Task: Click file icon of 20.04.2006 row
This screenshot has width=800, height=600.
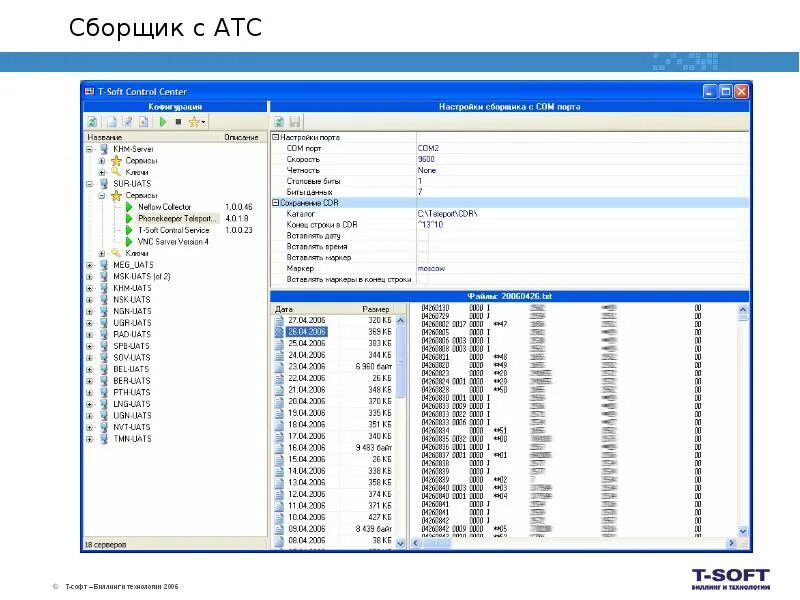Action: click(279, 402)
